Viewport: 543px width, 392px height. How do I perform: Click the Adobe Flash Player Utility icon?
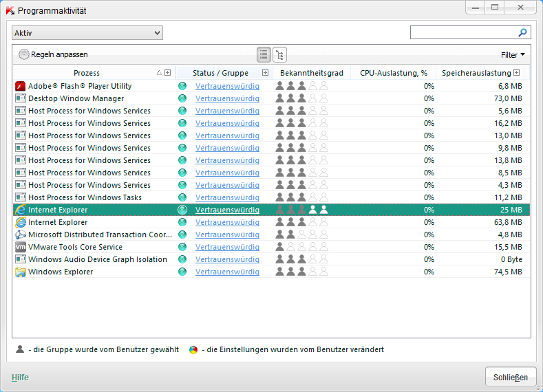[x=21, y=86]
